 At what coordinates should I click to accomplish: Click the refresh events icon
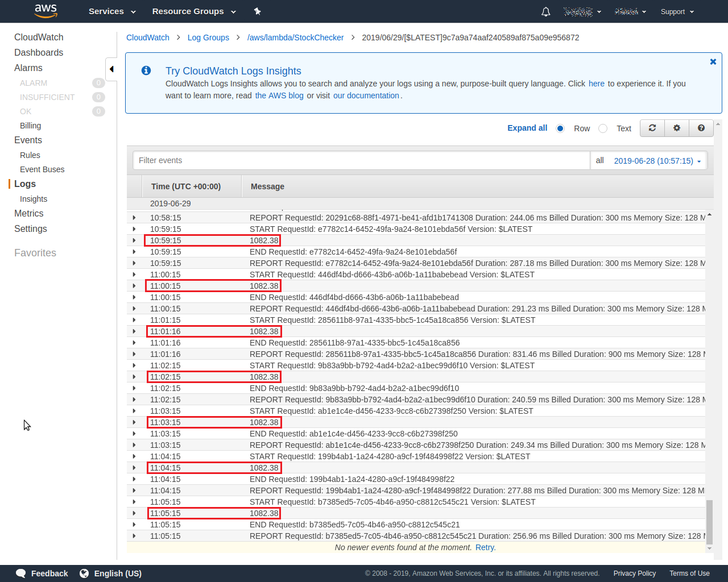pyautogui.click(x=652, y=128)
